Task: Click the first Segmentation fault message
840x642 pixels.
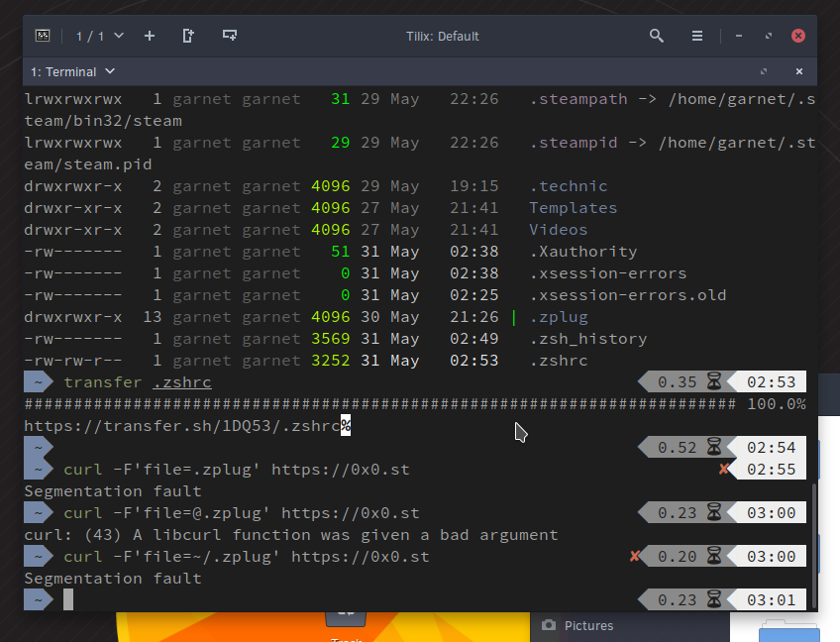Action: tap(113, 490)
